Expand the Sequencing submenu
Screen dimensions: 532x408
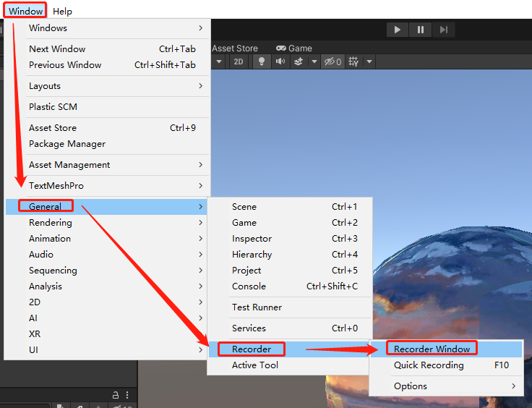click(107, 271)
